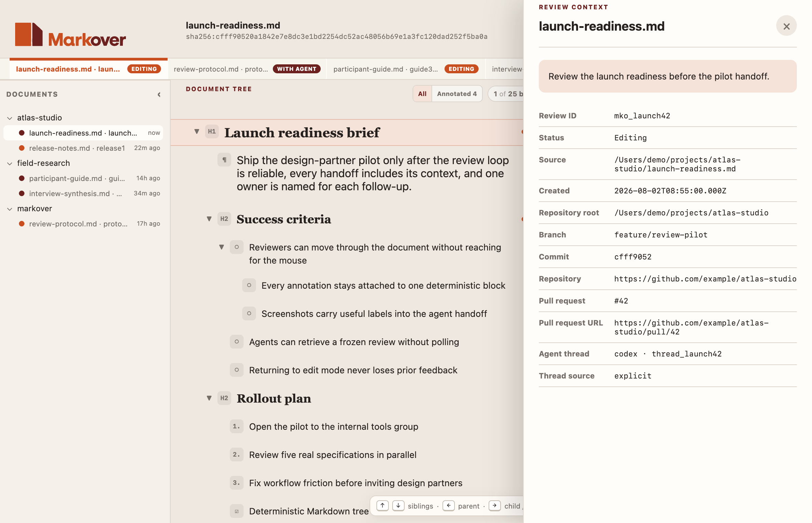Select the Launch readiness brief heading block
Screen dimensions: 812x523
point(347,132)
